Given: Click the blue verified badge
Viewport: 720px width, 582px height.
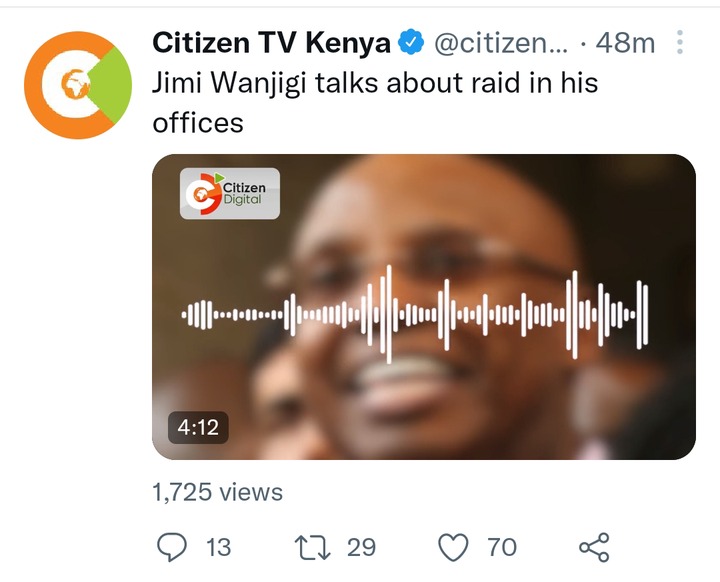Looking at the screenshot, I should 411,42.
